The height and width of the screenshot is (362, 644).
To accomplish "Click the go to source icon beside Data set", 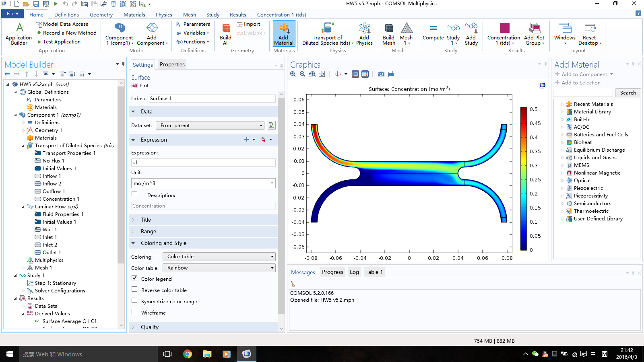I will click(x=272, y=125).
